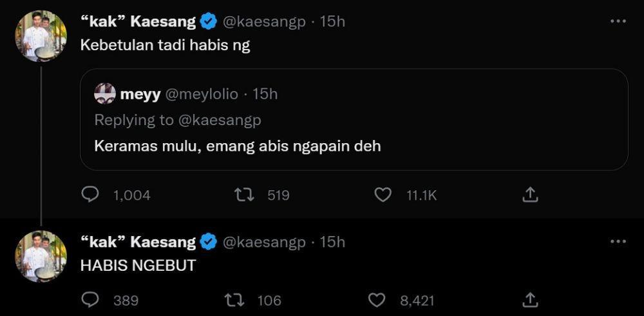Open Kaesang's avatar on second tweet

pyautogui.click(x=41, y=256)
